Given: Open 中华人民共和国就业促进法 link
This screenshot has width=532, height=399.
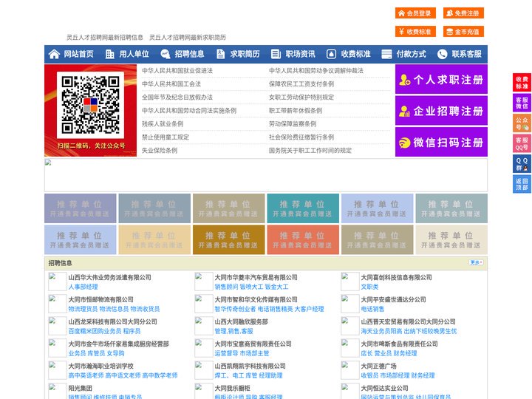Looking at the screenshot, I should pyautogui.click(x=177, y=71).
